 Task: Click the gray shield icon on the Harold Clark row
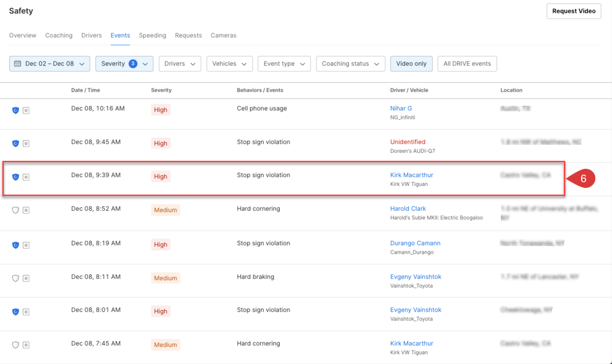(x=15, y=210)
